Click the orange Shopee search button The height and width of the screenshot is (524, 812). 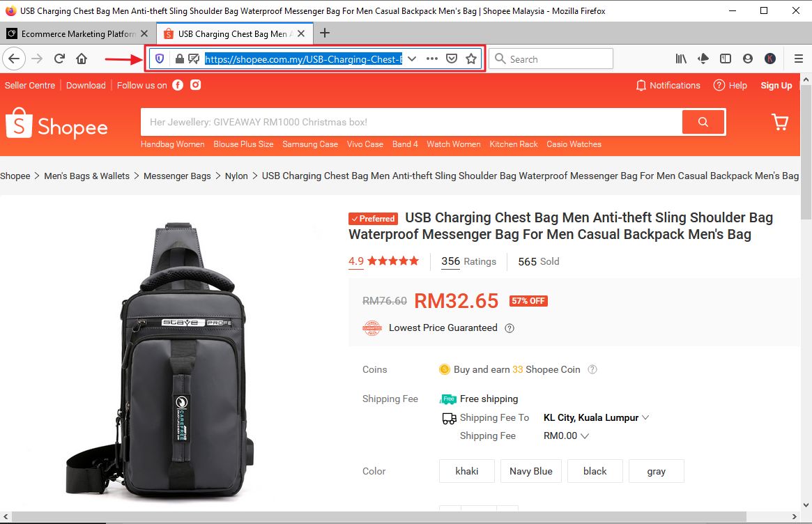click(x=703, y=122)
